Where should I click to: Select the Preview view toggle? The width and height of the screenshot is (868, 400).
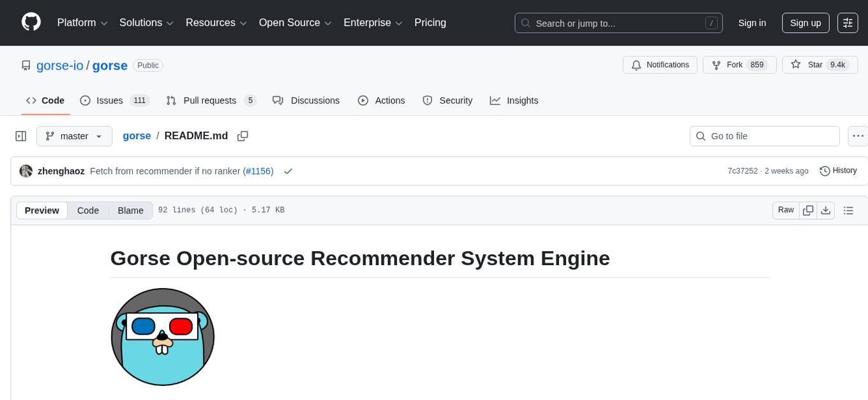pos(42,210)
